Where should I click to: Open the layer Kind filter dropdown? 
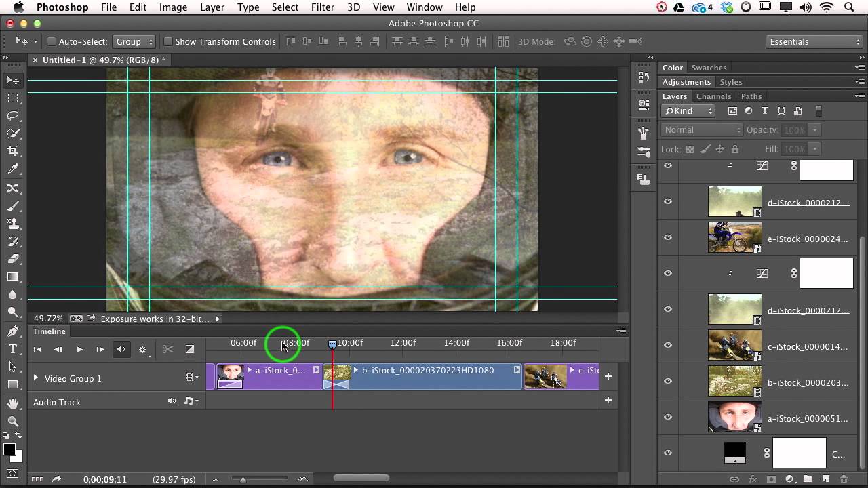tap(689, 111)
